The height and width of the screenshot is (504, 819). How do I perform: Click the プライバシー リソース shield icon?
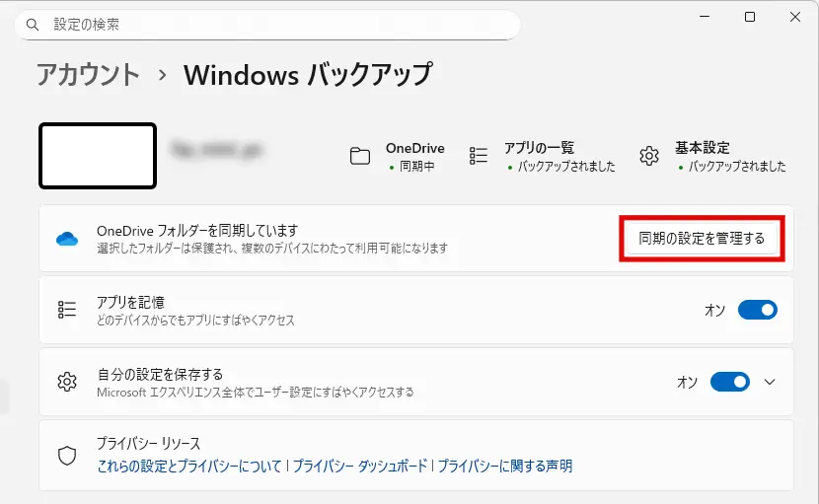pos(67,456)
